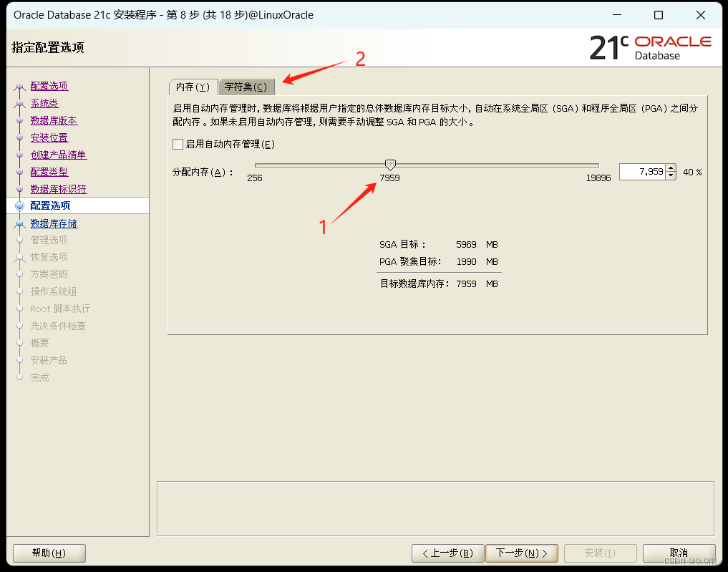Click the step icon beside 数据库存储
The image size is (728, 572).
tap(19, 223)
